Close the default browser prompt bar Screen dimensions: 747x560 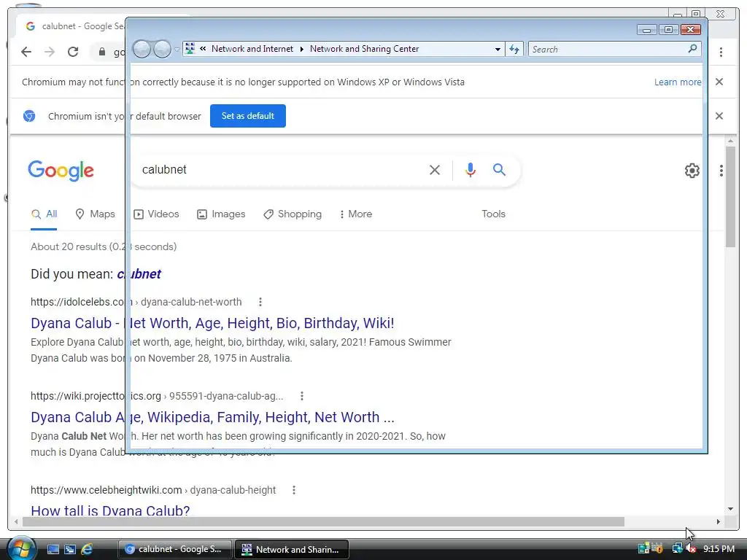(719, 116)
